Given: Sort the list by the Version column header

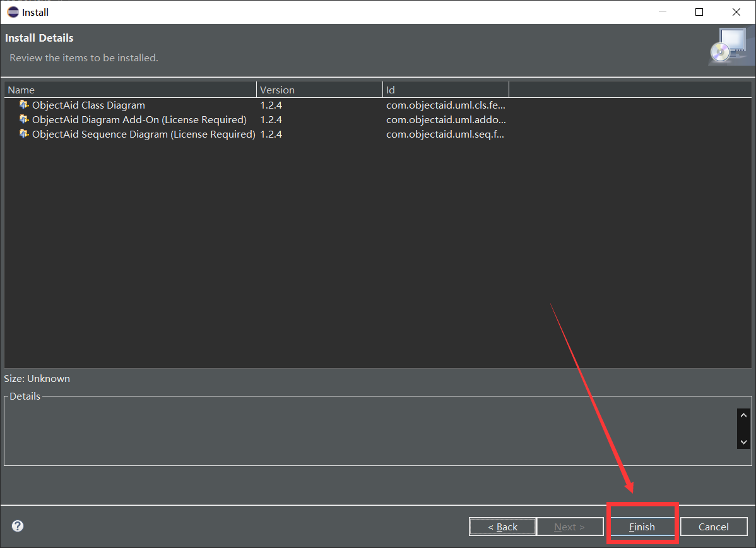Looking at the screenshot, I should coord(319,90).
